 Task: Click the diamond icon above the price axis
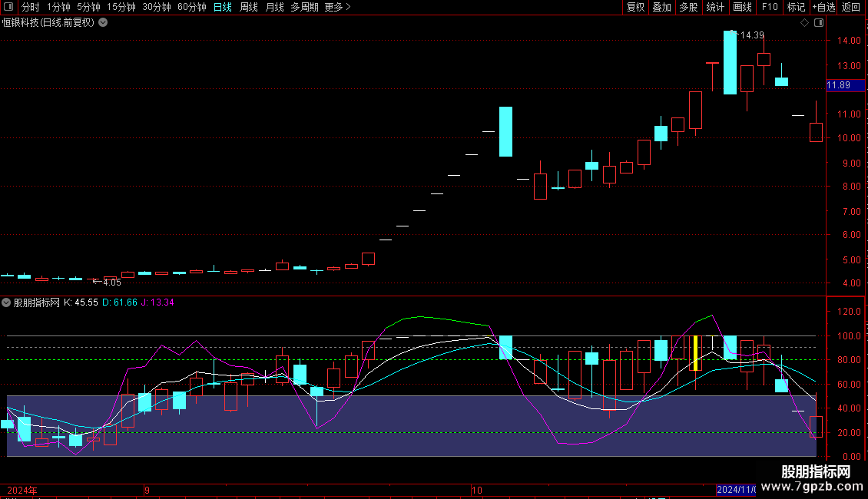804,23
